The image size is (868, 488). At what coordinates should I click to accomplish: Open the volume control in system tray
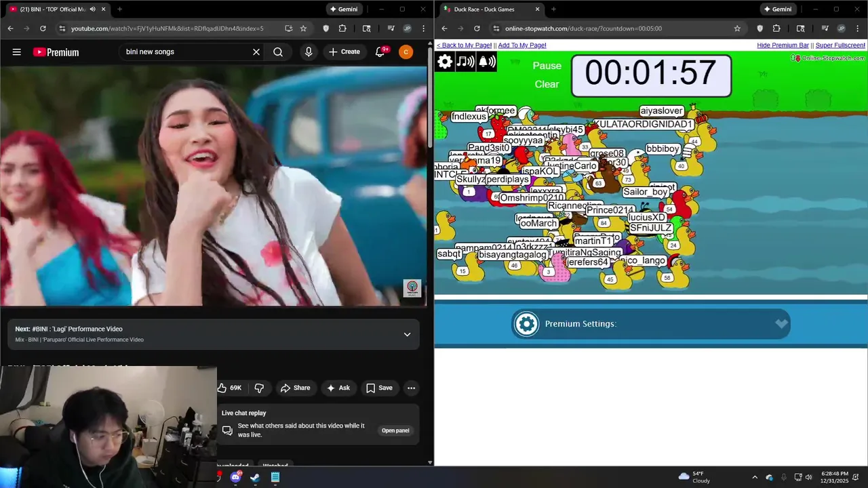coord(808,477)
